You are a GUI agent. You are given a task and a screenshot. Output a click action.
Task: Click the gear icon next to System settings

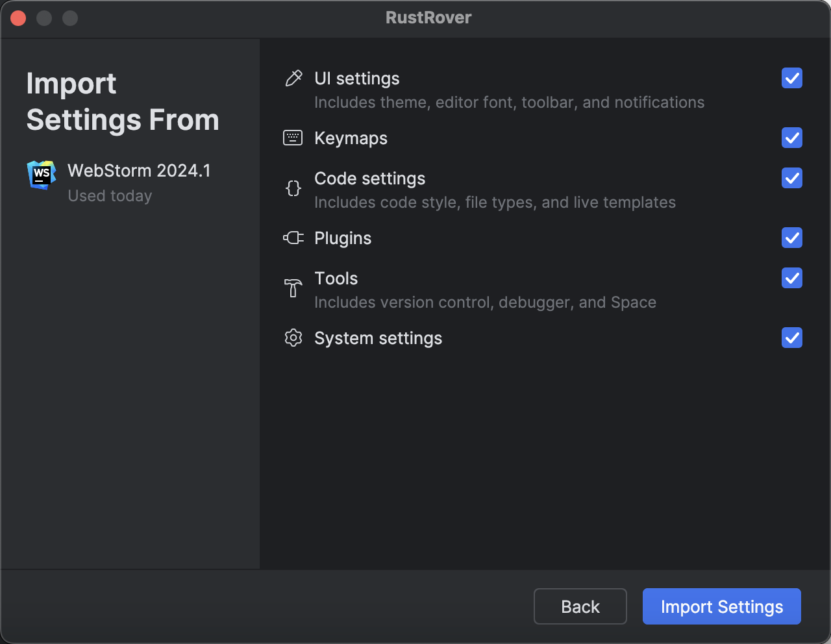(x=293, y=338)
